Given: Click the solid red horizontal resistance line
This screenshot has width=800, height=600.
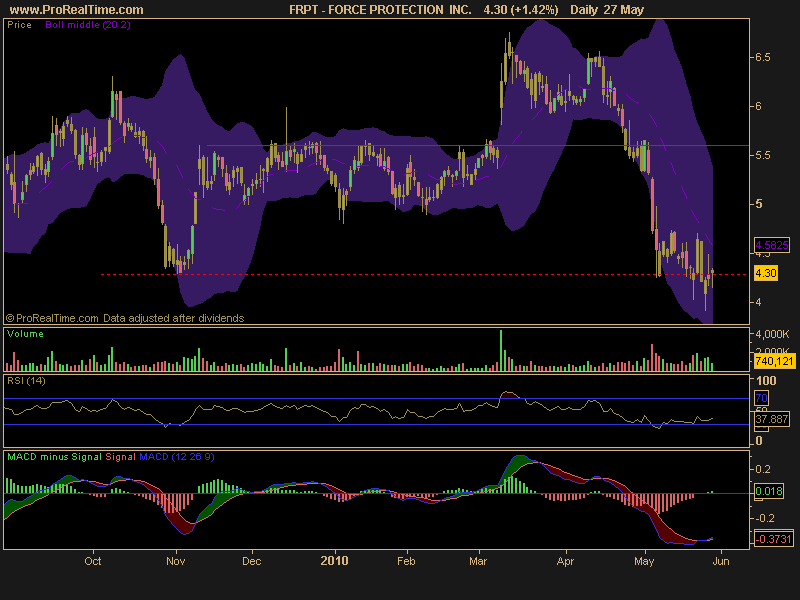Looking at the screenshot, I should coord(478,145).
